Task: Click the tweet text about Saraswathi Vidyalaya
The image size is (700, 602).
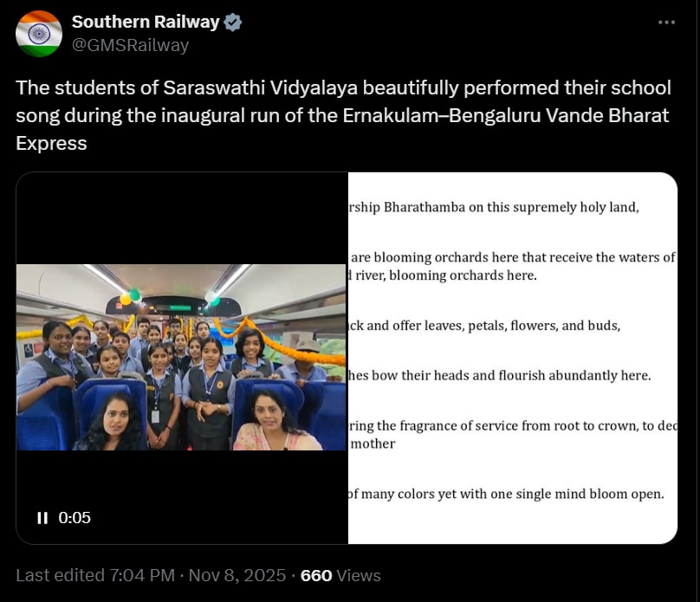Action: 343,115
